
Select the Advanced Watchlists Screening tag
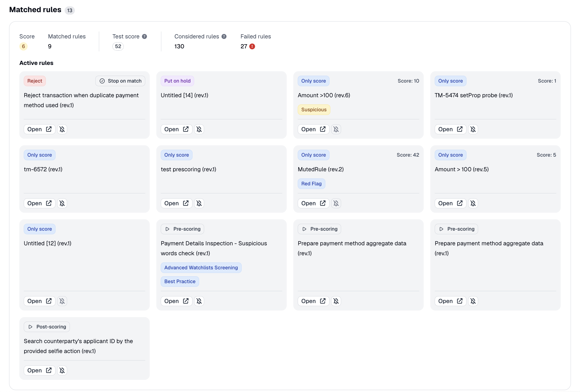tap(201, 268)
